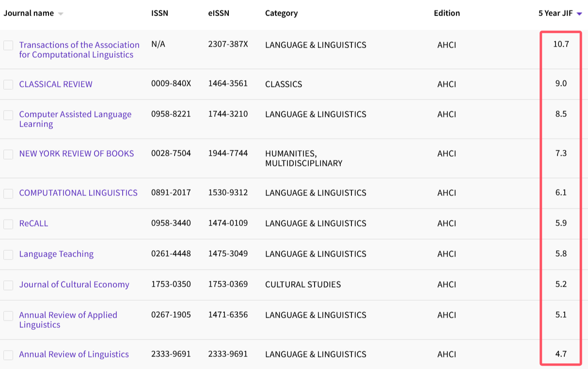Click the Category column header
Screen dimensions: 588x369
coord(281,14)
